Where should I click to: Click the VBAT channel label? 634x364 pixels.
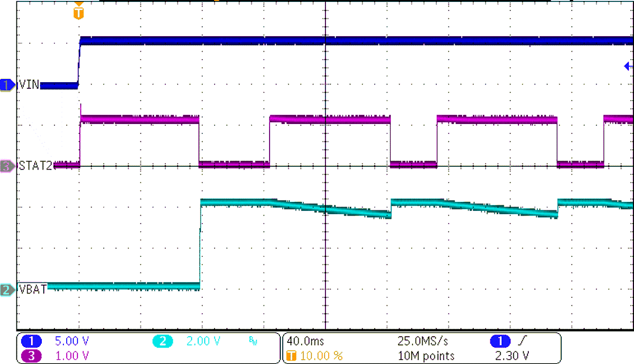(x=32, y=289)
